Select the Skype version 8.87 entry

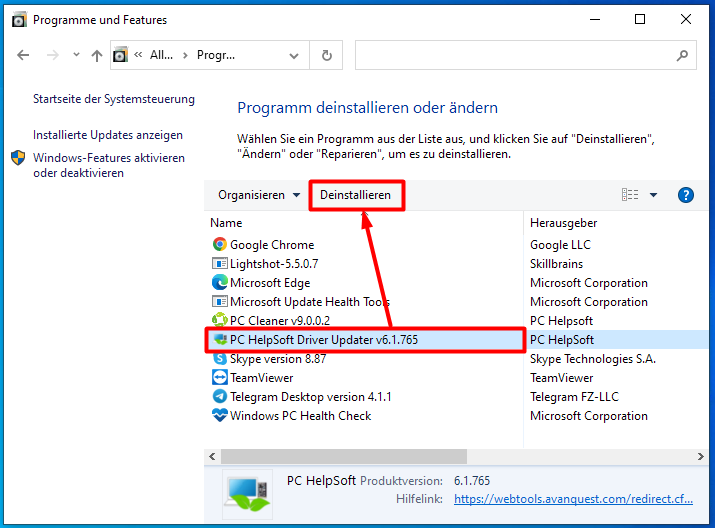tap(278, 359)
